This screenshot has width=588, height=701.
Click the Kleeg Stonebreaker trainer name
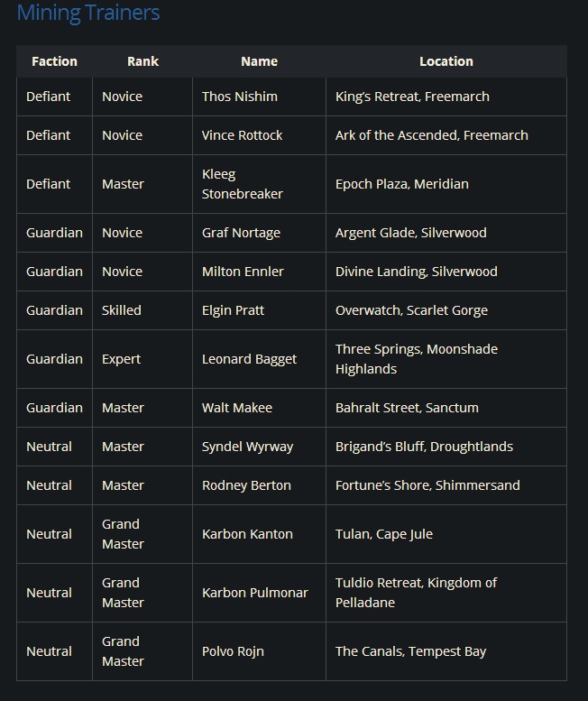(242, 184)
